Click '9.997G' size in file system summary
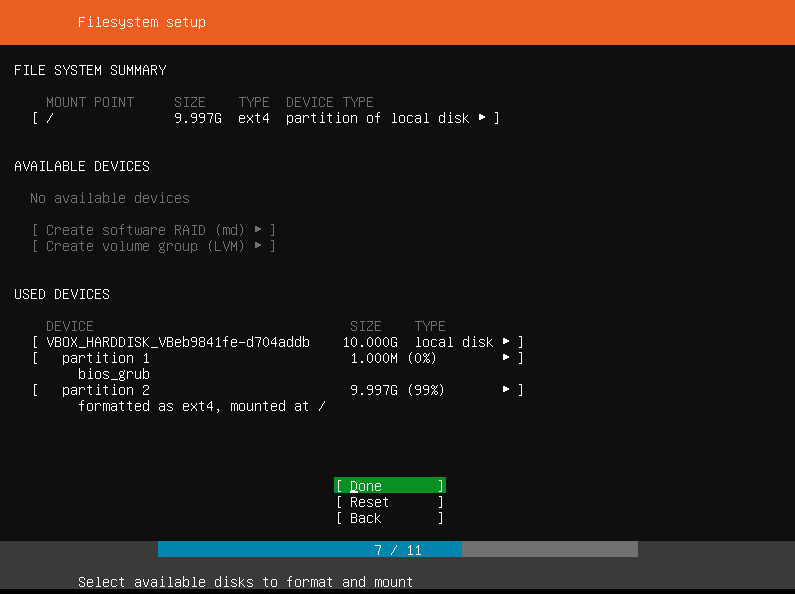 point(198,119)
